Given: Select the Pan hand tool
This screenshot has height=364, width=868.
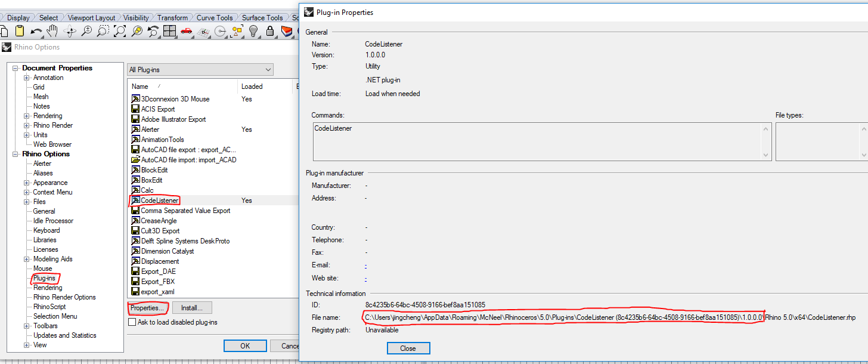Looking at the screenshot, I should pyautogui.click(x=53, y=32).
